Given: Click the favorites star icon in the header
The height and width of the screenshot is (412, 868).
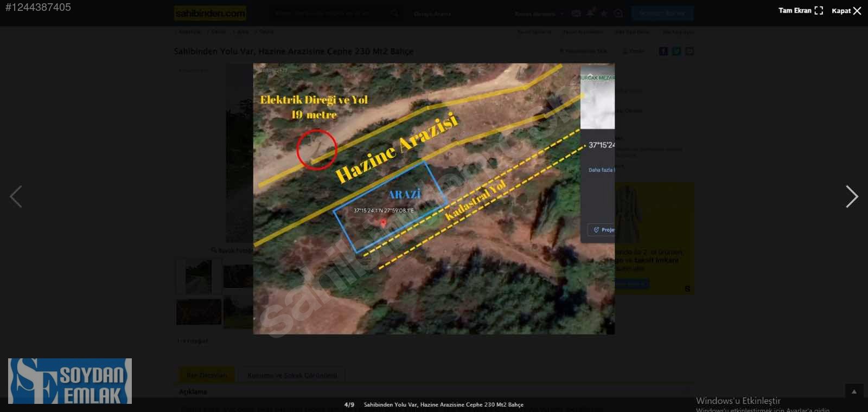Looking at the screenshot, I should 604,13.
